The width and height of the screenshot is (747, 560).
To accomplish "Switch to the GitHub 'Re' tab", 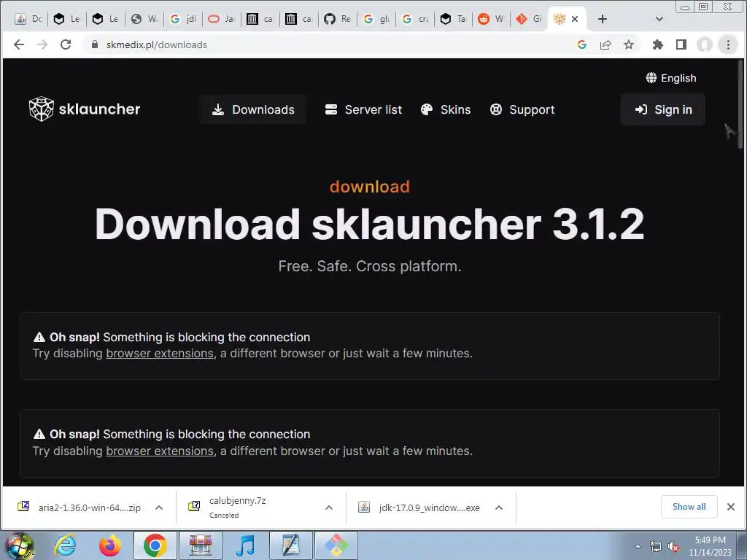I will 338,19.
